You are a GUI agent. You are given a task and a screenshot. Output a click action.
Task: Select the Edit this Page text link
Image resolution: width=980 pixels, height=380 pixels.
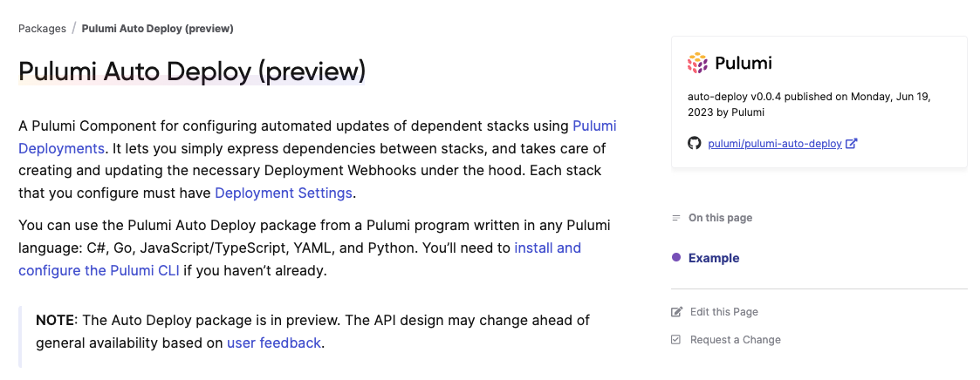coord(723,312)
